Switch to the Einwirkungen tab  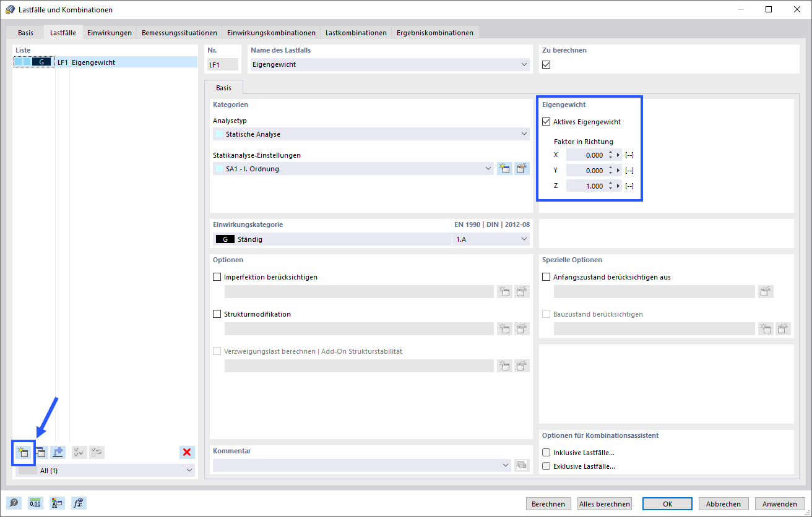[x=110, y=33]
